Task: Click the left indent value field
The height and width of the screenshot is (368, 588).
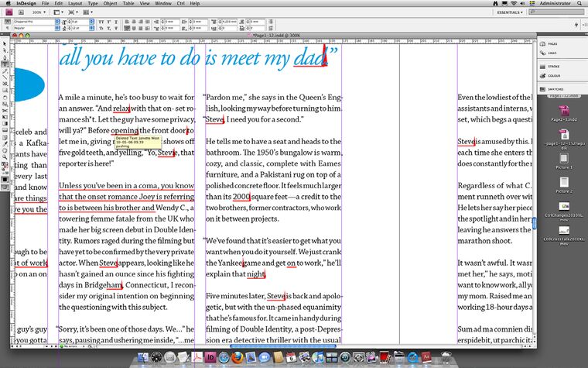Action: [x=171, y=22]
